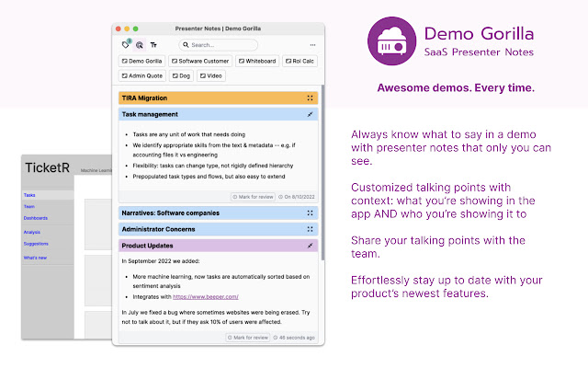This screenshot has width=588, height=368.
Task: Click 'Prepopulated task types and flows' bullet
Action: click(209, 177)
